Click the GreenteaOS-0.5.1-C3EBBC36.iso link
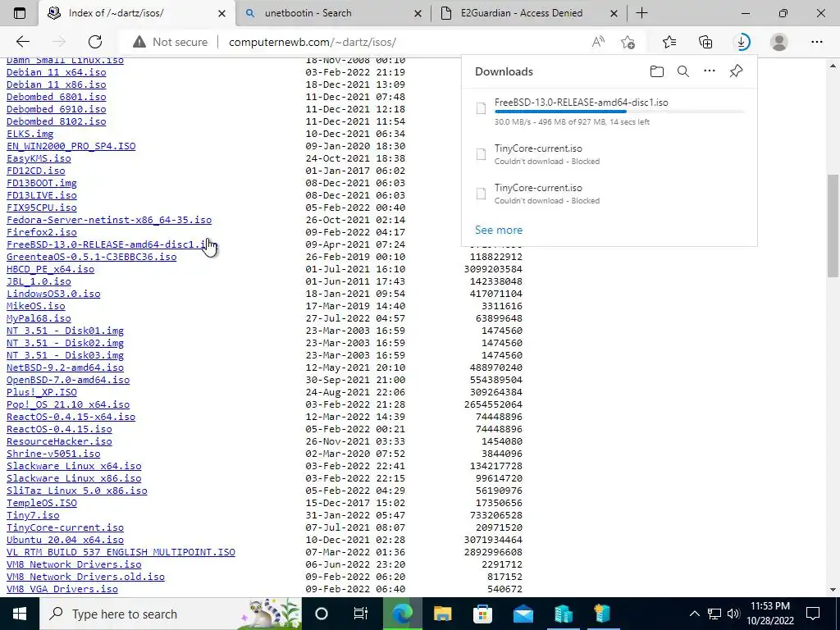The image size is (840, 630). point(92,257)
